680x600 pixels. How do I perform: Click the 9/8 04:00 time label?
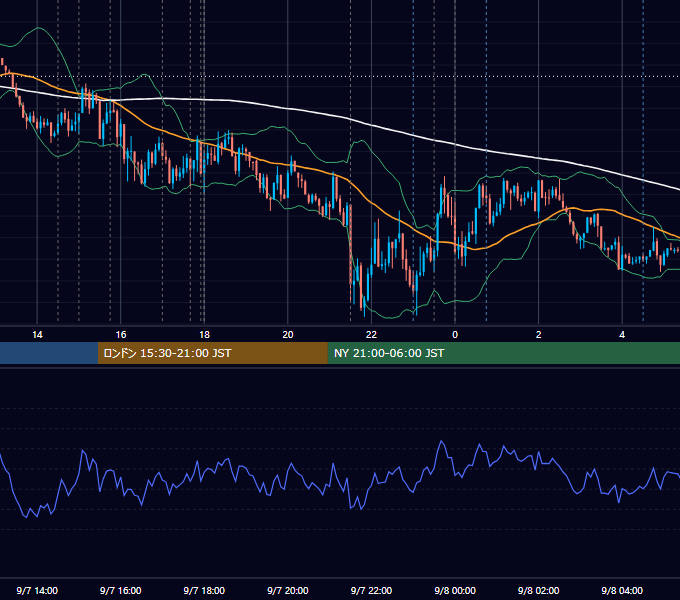click(x=622, y=590)
